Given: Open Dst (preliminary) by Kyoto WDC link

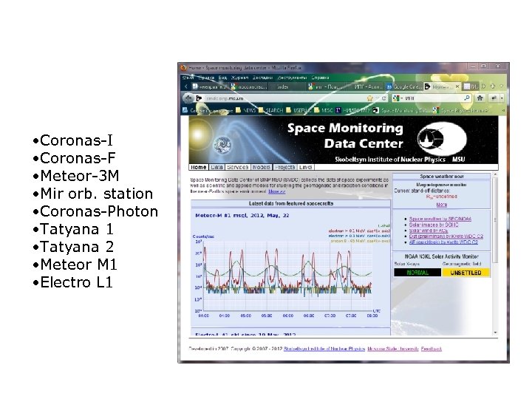Looking at the screenshot, I should point(446,236).
